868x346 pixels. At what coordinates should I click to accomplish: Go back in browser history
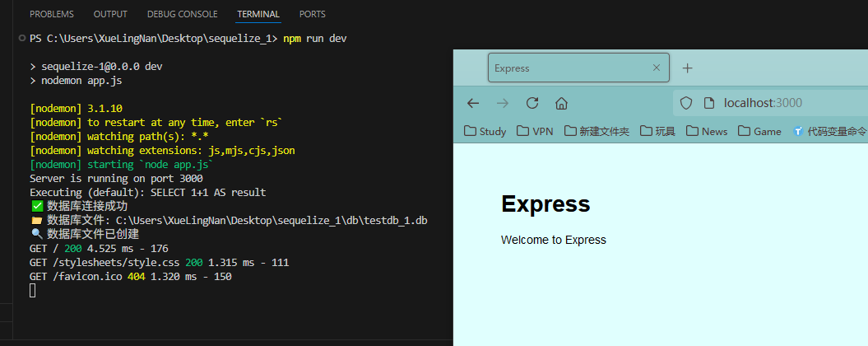[x=473, y=103]
